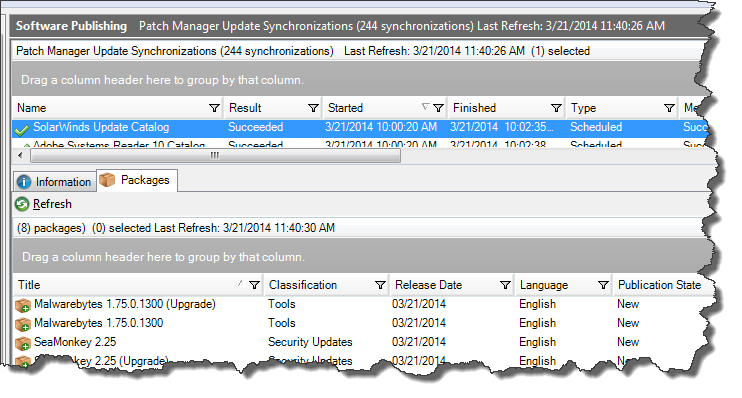Click the synchronizations horizontal scrollbar thumb
The image size is (742, 398).
(215, 155)
